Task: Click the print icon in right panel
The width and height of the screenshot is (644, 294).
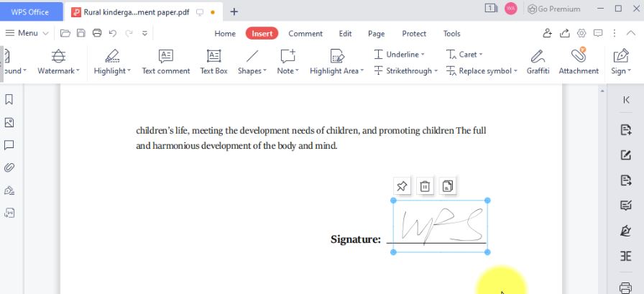Action: click(625, 288)
